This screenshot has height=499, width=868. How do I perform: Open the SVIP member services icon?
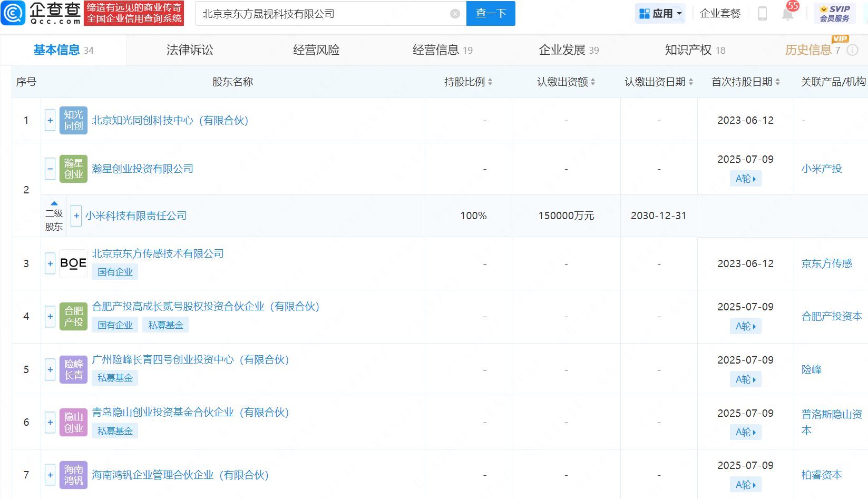(834, 14)
